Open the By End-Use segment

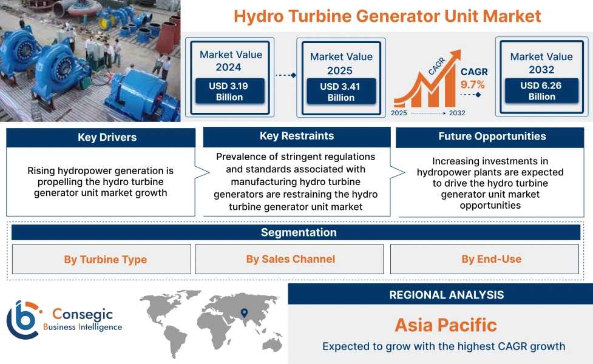point(492,259)
